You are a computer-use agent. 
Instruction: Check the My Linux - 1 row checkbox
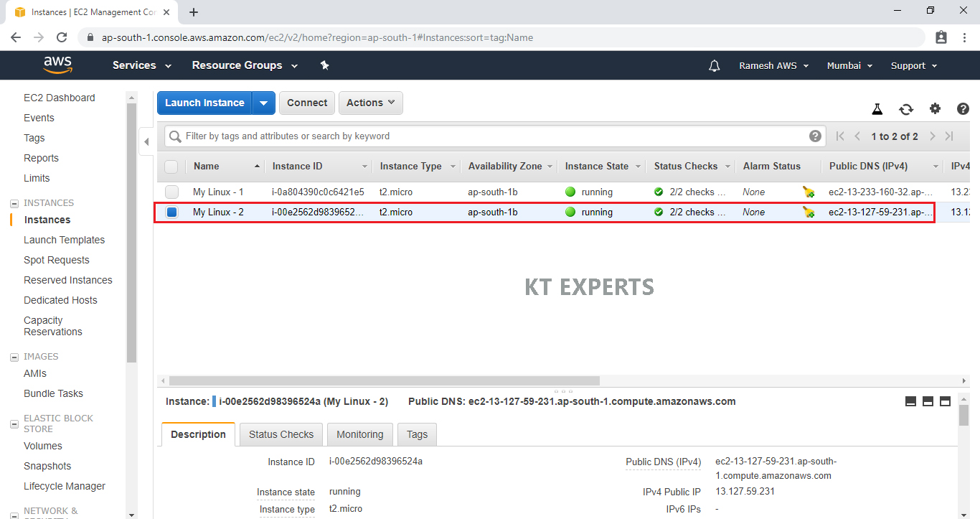[x=171, y=192]
